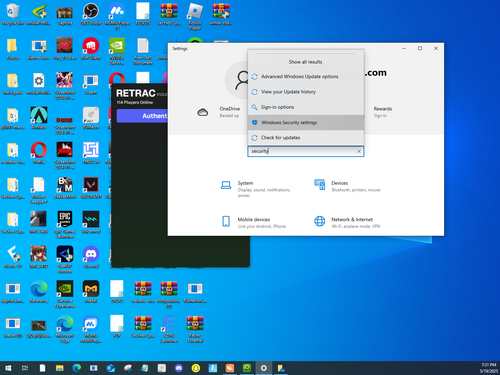The image size is (500, 375).
Task: Open the Steam desktop shortcut
Action: coord(91,83)
